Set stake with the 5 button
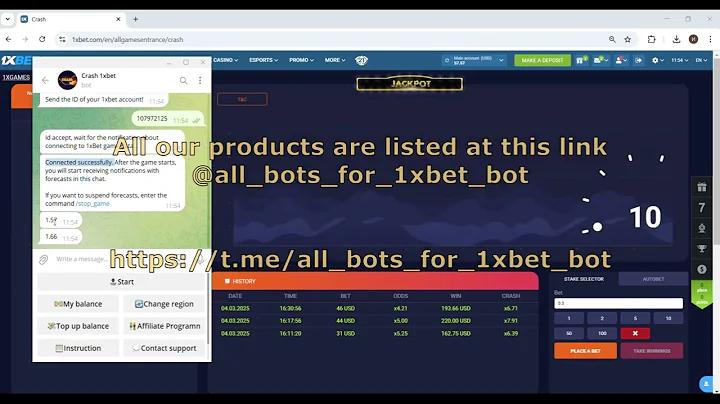The image size is (720, 404). point(635,318)
